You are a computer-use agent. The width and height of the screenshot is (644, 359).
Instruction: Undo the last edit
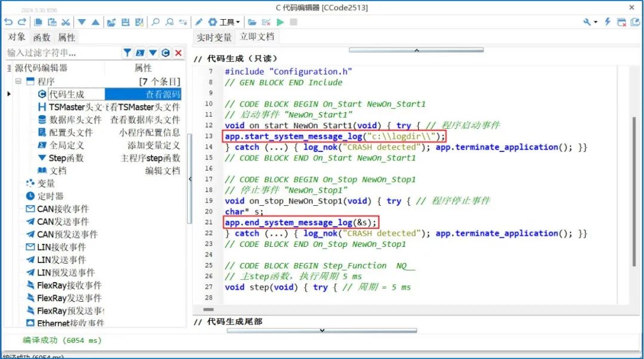pyautogui.click(x=8, y=22)
